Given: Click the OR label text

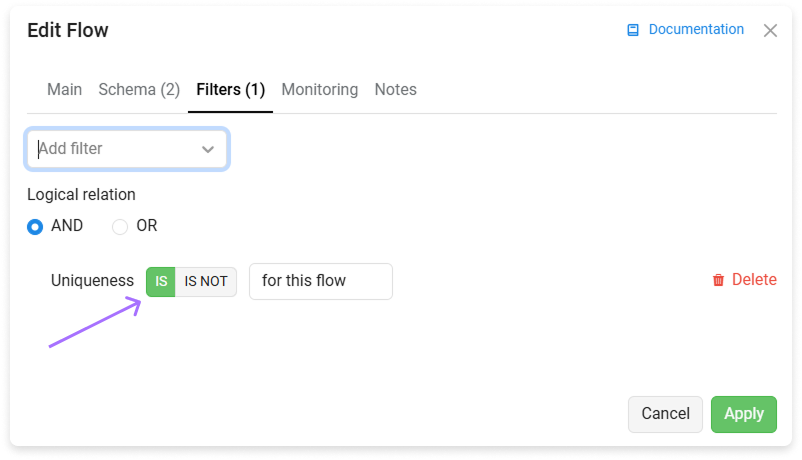Looking at the screenshot, I should pos(147,226).
